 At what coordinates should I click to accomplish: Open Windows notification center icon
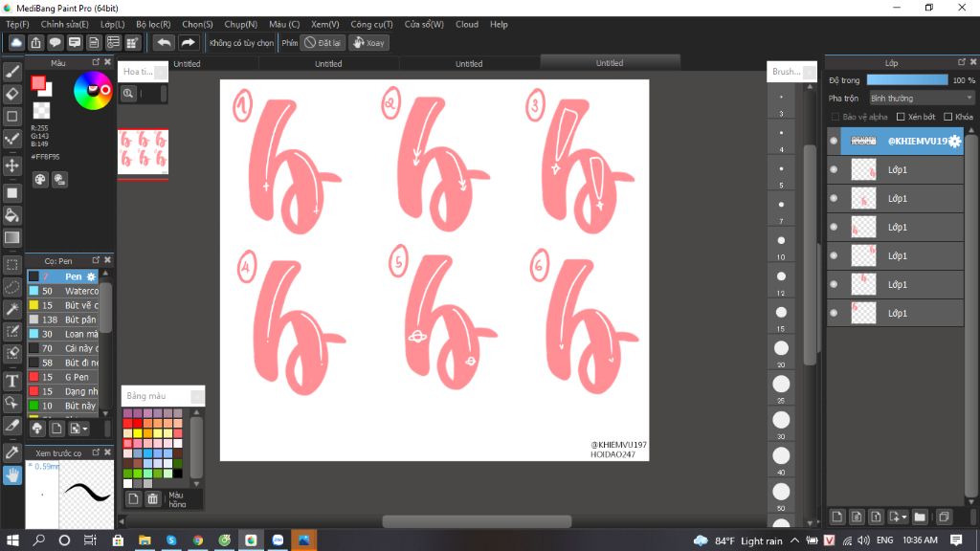click(956, 540)
